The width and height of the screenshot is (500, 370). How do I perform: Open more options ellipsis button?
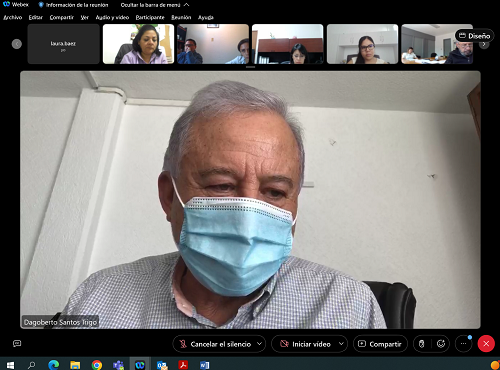(464, 344)
